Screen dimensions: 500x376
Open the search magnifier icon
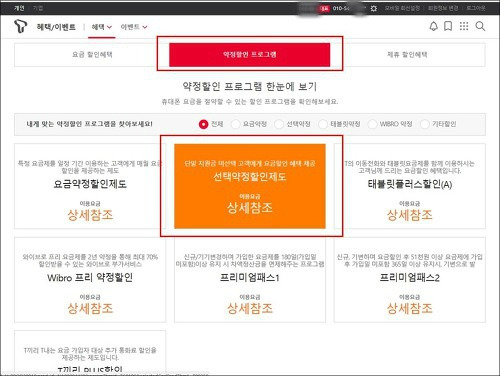click(x=480, y=26)
